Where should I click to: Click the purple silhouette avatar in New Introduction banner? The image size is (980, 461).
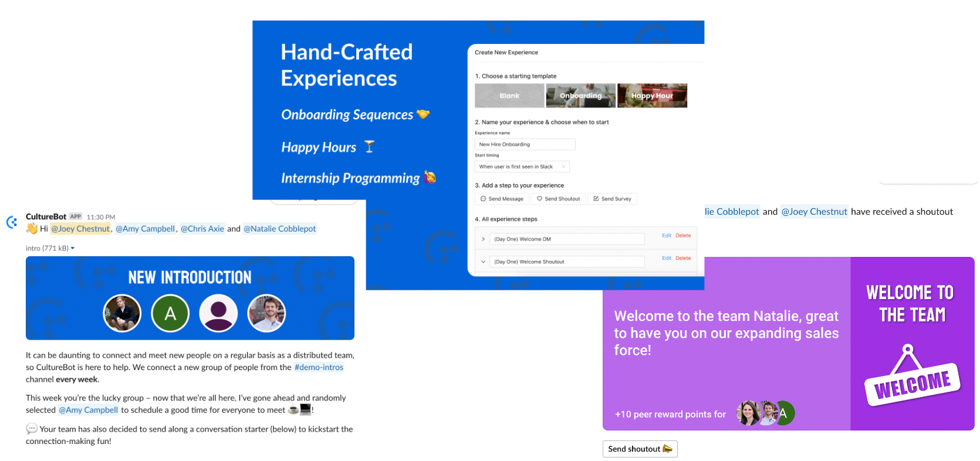point(218,313)
